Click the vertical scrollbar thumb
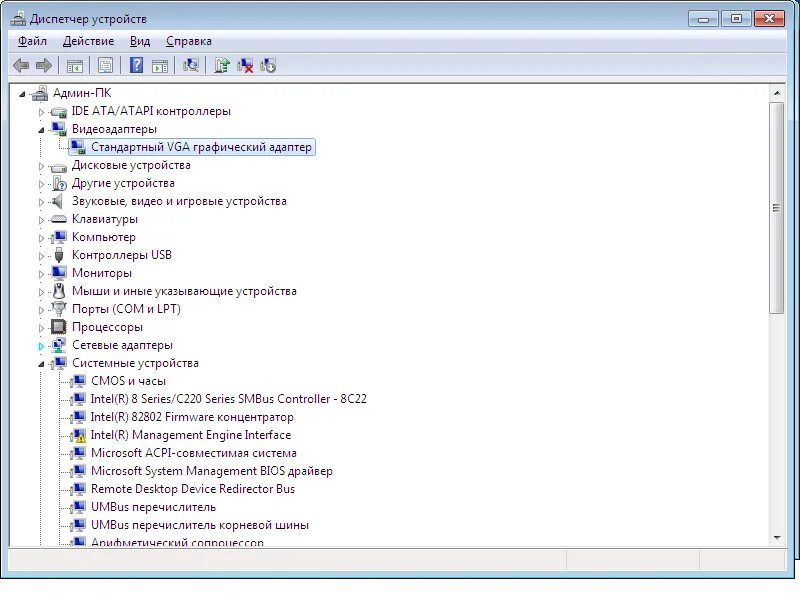 tap(777, 208)
